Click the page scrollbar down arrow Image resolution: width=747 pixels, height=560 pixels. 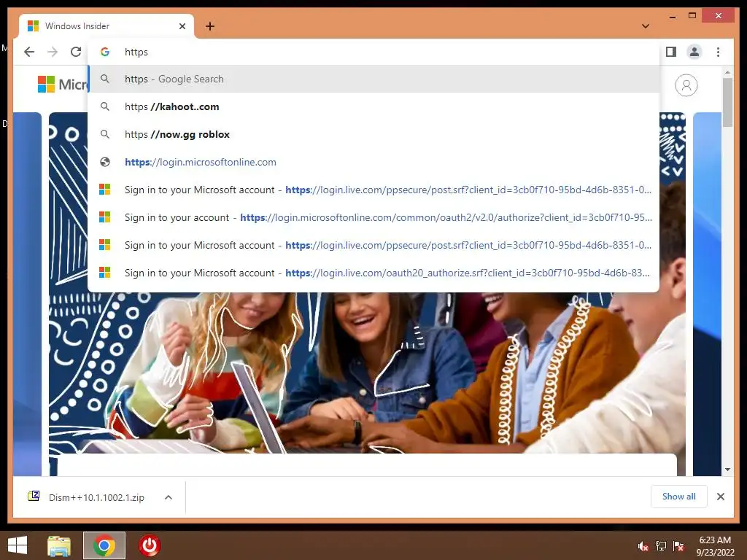coord(727,470)
